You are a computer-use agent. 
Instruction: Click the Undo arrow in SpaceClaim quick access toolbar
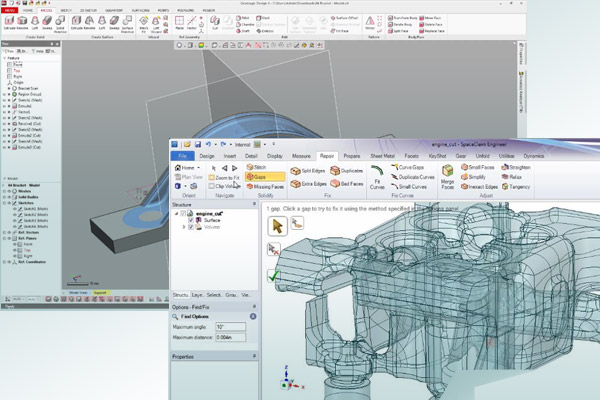[208, 144]
